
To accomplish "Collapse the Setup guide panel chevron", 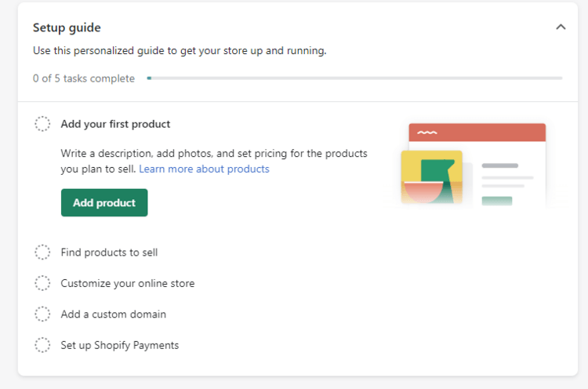I will pos(561,27).
